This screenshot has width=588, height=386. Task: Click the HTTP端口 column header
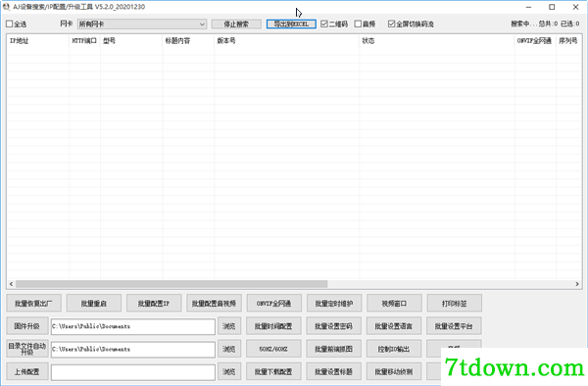[x=84, y=41]
